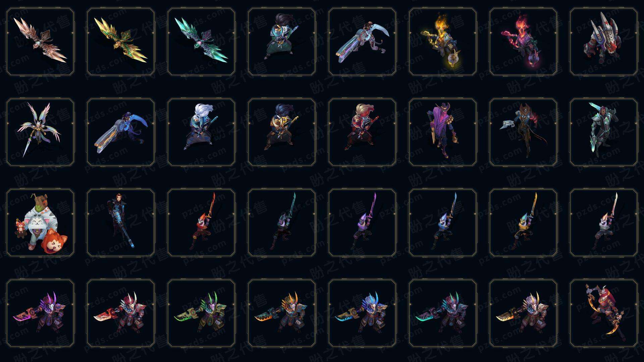The image size is (644, 362).
Task: Choose the yellow sword warrior chroma tile
Action: [523, 223]
